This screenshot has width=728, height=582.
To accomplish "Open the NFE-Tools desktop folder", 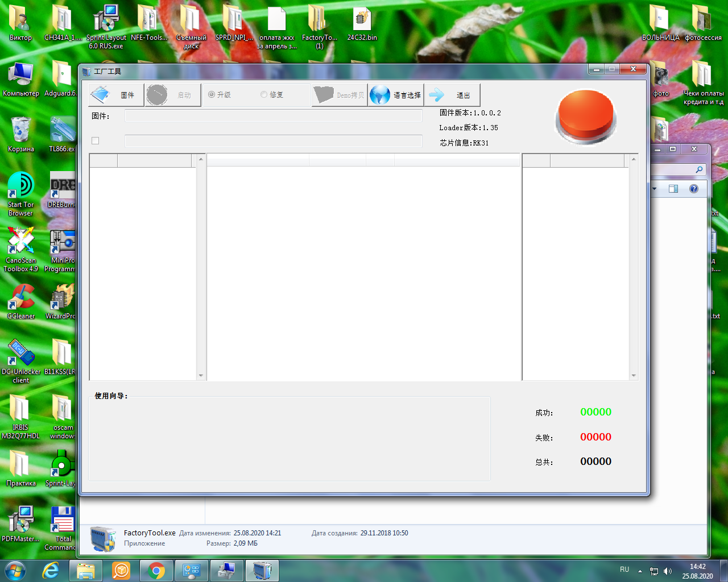I will (149, 24).
